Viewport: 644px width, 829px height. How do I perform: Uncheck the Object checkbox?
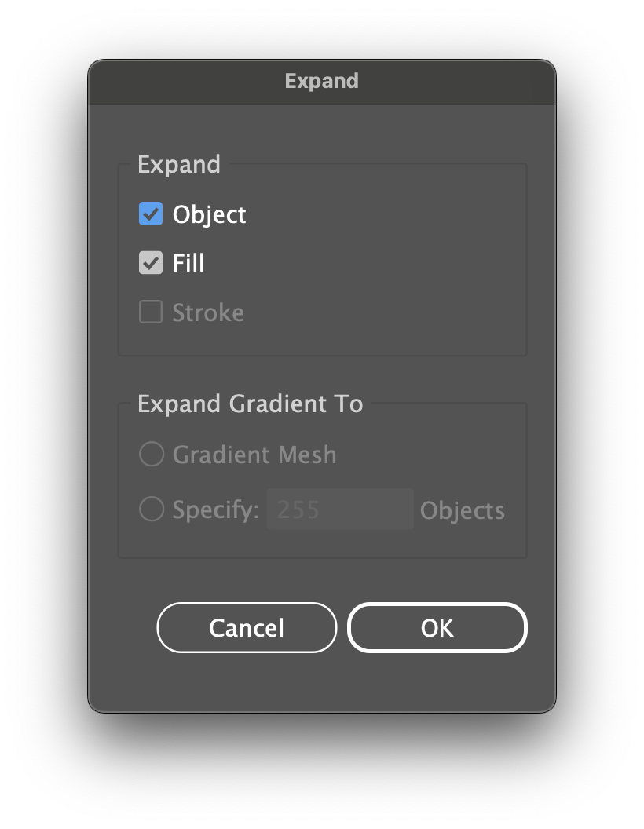point(151,214)
